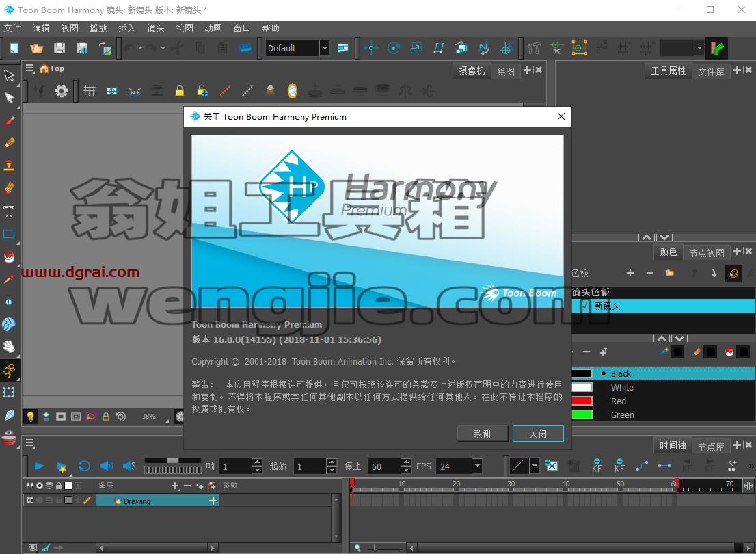Image resolution: width=756 pixels, height=554 pixels.
Task: Click the light table bulb icon
Action: [30, 416]
